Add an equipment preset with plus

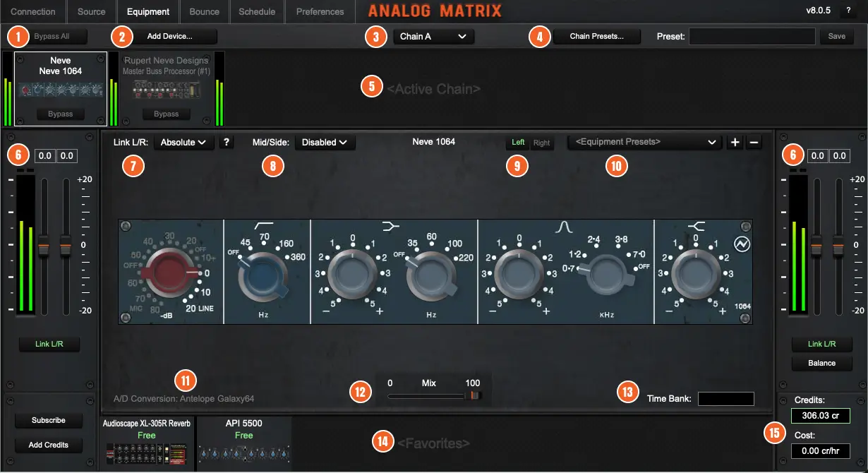pyautogui.click(x=735, y=142)
